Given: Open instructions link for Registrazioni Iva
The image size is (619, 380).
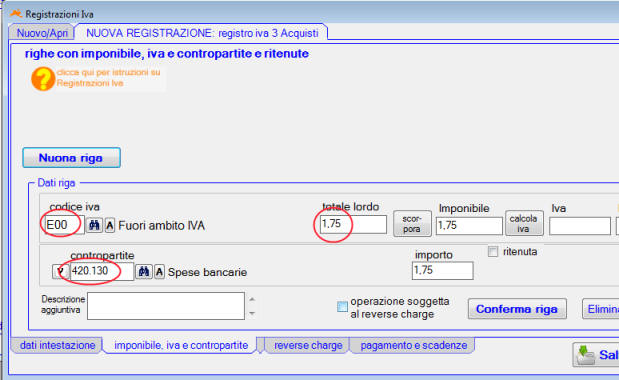Looking at the screenshot, I should 109,78.
